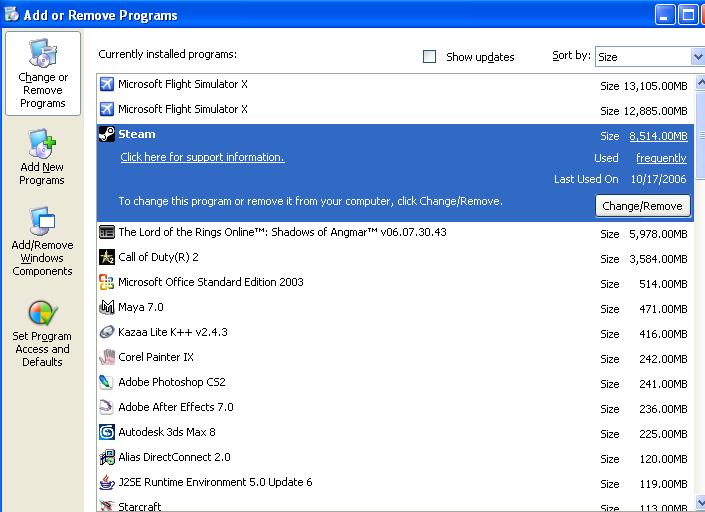This screenshot has width=705, height=512.
Task: Click the 514.00MB size value
Action: [663, 284]
